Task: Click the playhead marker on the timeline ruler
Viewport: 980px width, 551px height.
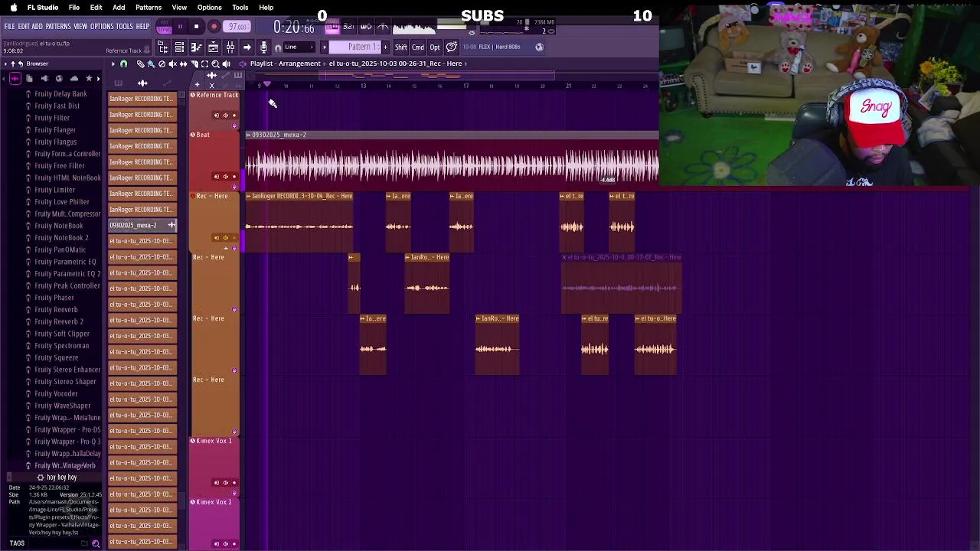Action: pyautogui.click(x=266, y=83)
